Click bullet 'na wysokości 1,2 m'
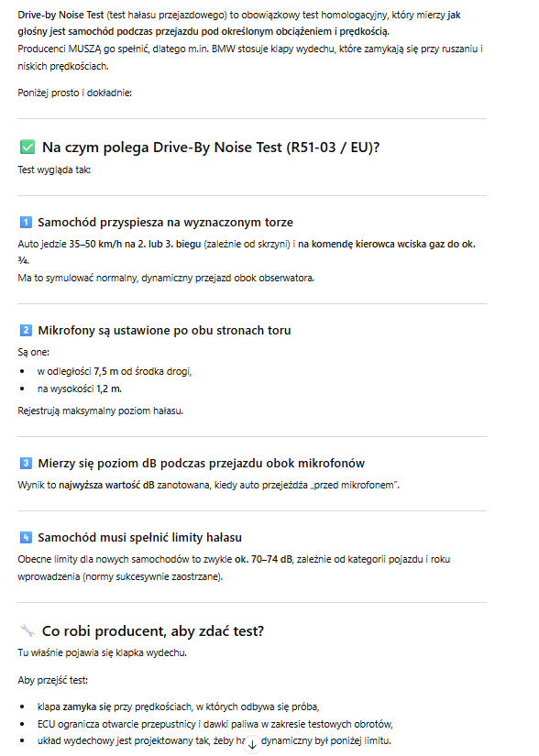Viewport: 539px width, 756px height. tap(80, 389)
